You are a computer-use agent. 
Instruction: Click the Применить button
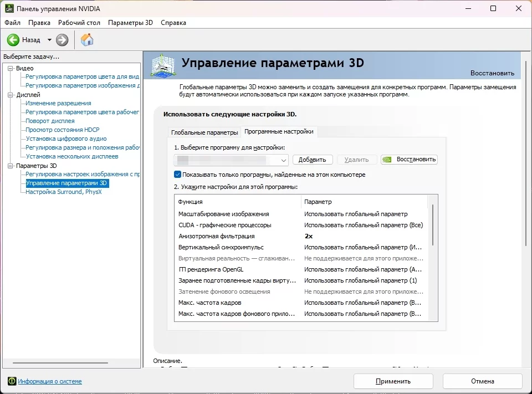[393, 381]
